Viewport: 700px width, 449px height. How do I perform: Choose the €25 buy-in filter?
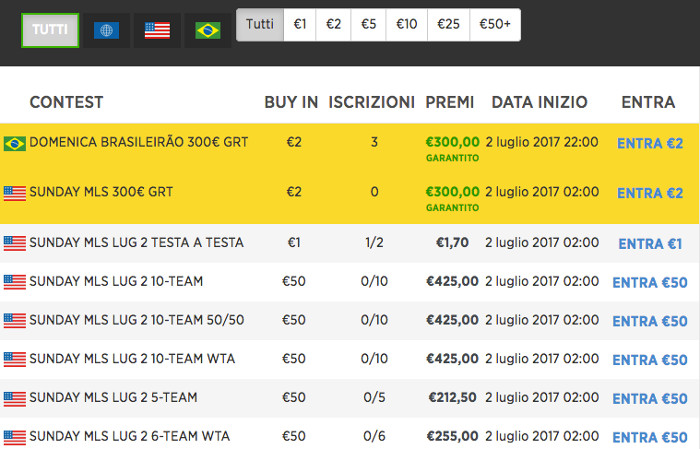[448, 25]
